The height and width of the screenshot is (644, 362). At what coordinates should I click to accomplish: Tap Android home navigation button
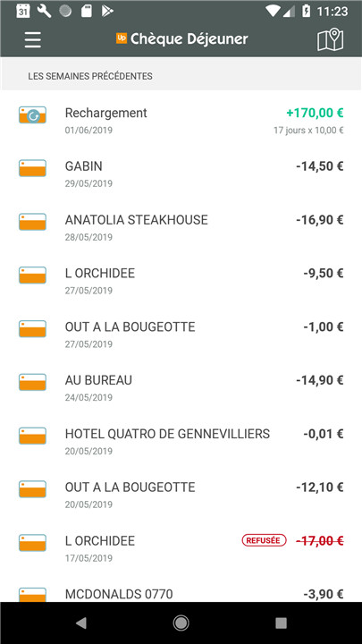tap(181, 623)
